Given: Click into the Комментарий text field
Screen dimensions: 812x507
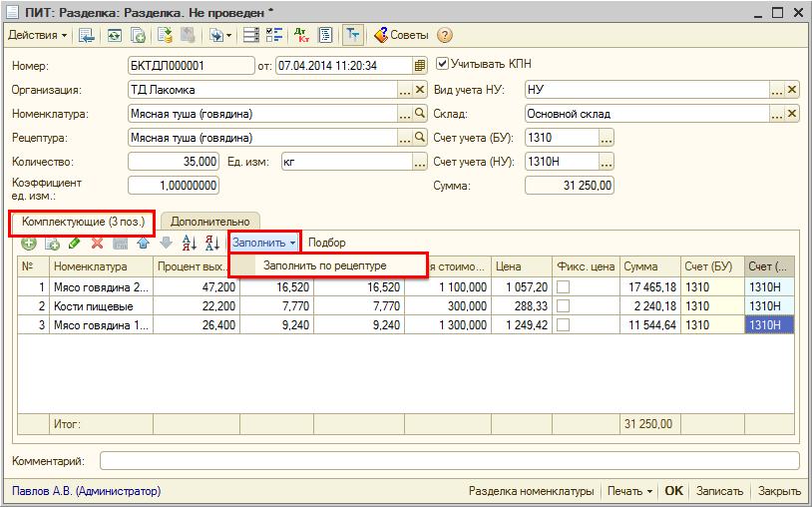Looking at the screenshot, I should (x=449, y=461).
